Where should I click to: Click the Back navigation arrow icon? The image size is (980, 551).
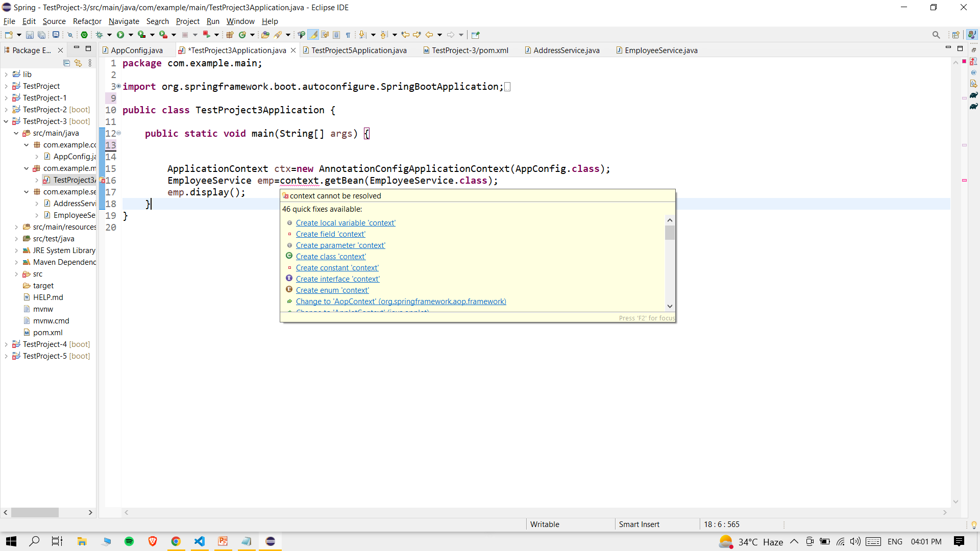[x=429, y=35]
